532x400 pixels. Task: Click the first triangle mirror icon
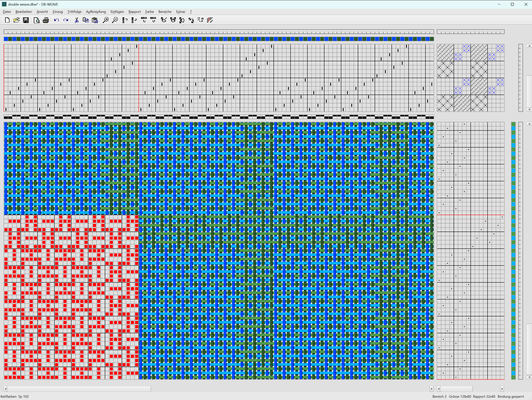[x=164, y=20]
